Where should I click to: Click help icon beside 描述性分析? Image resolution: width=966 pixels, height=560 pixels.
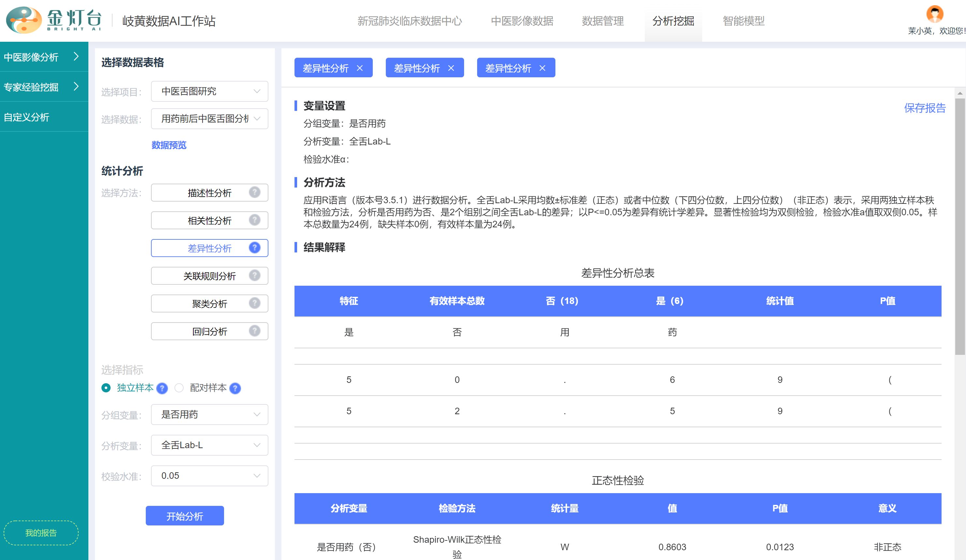click(x=254, y=192)
